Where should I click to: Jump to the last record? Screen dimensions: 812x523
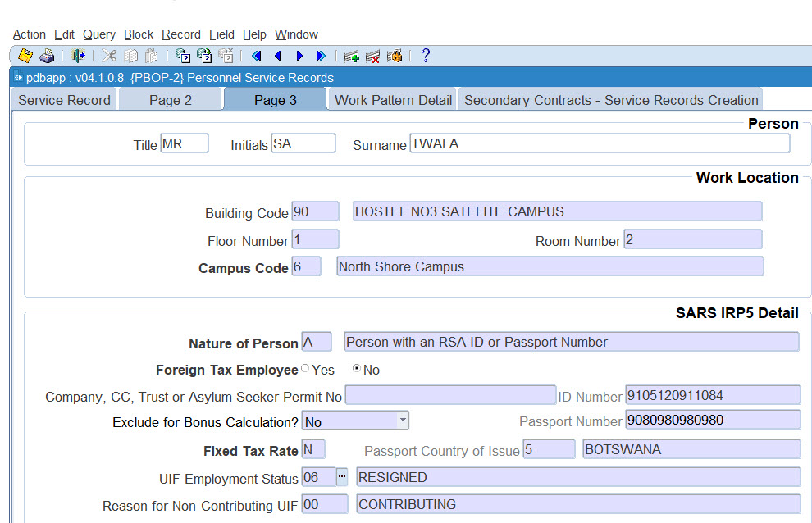coord(321,56)
